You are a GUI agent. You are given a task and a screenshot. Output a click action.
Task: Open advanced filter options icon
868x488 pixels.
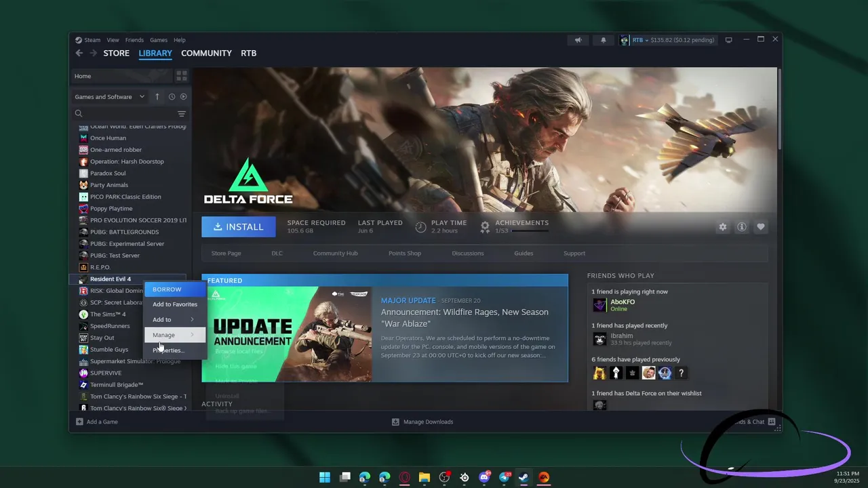pyautogui.click(x=182, y=114)
